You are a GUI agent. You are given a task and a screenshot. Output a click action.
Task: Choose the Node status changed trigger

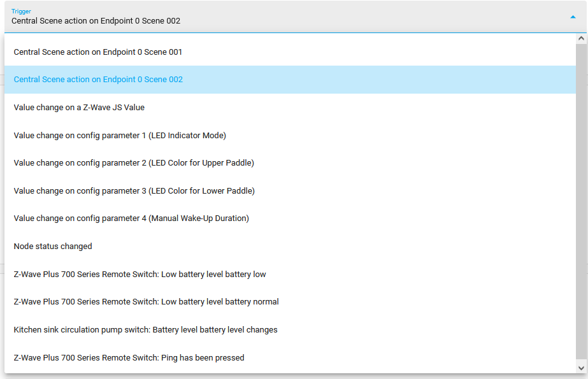pyautogui.click(x=53, y=246)
